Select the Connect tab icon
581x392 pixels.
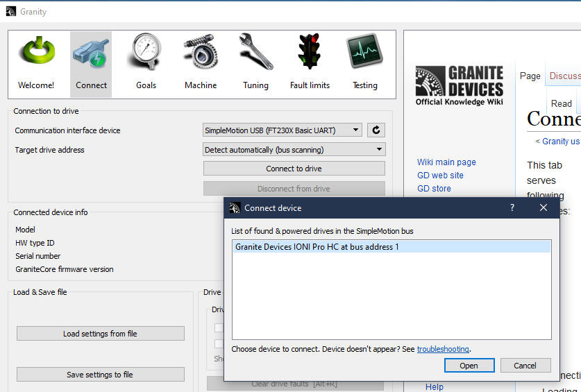point(91,64)
